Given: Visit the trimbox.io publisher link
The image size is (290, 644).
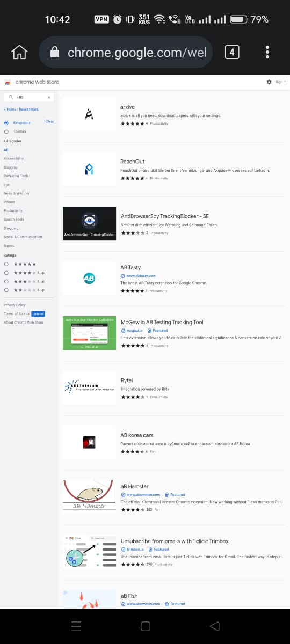Looking at the screenshot, I should point(134,550).
